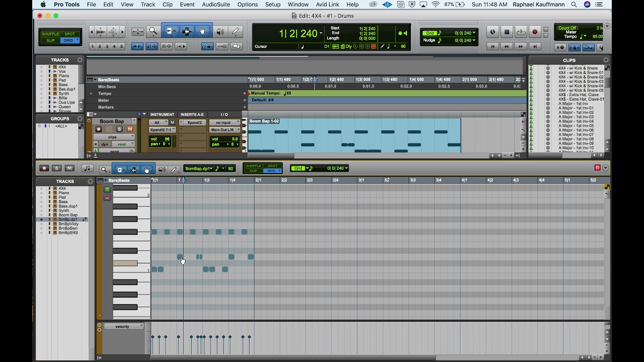Open the Clip menu
This screenshot has width=644, height=362.
tap(168, 5)
